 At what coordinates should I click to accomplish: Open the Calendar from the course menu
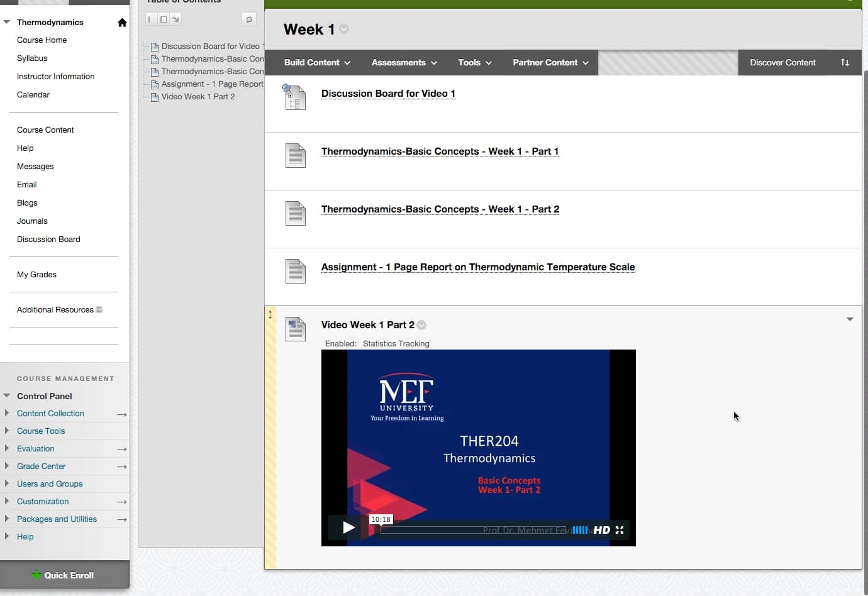click(x=33, y=94)
